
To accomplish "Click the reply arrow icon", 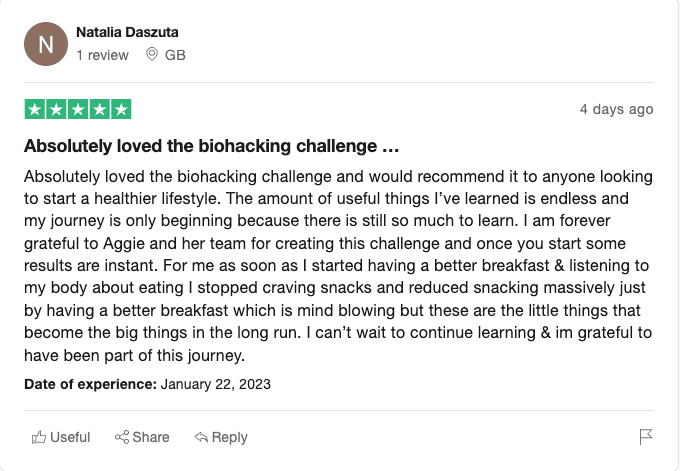I will point(201,437).
